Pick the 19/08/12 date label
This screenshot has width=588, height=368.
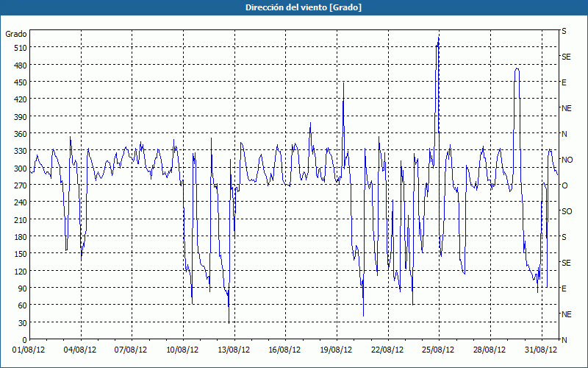[x=336, y=350]
